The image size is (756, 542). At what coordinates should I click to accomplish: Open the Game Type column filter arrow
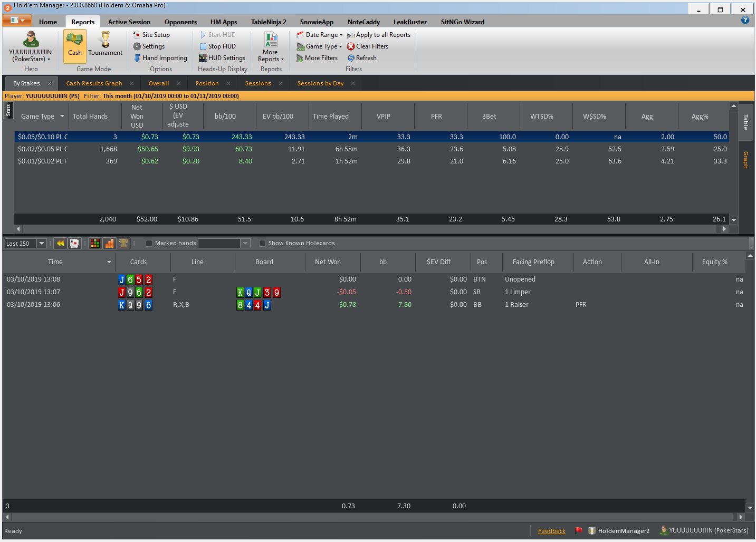[62, 116]
